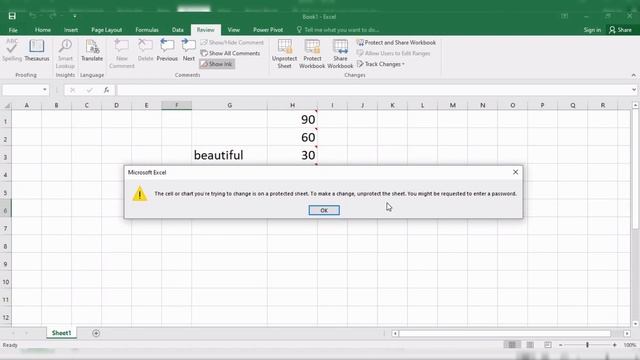Click the cell with value 60
640x360 pixels.
(x=292, y=138)
